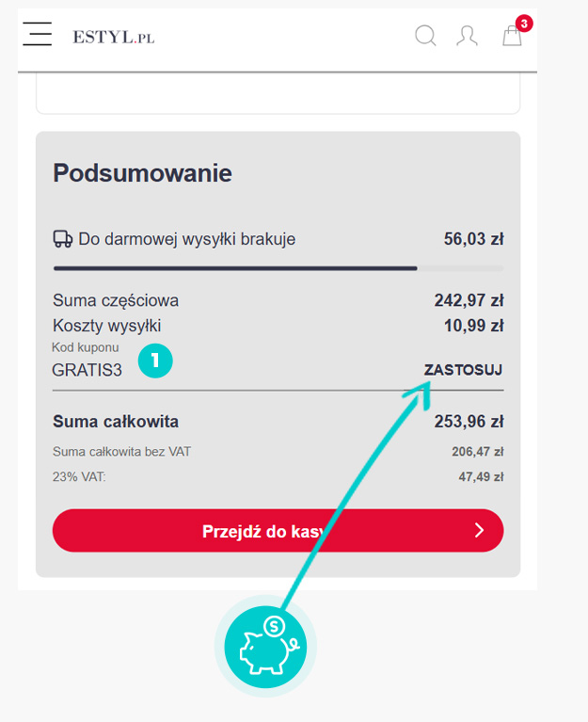
Task: Open the search magnifier icon
Action: [426, 37]
